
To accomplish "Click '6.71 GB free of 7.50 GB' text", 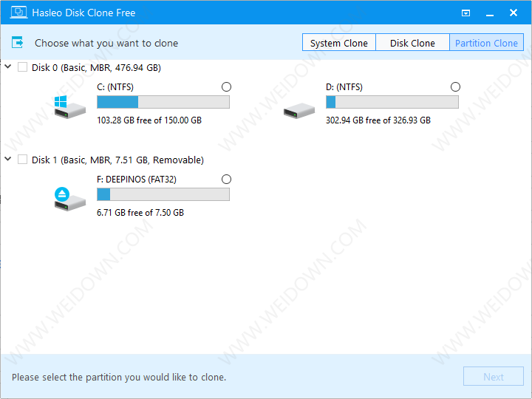I will (140, 212).
